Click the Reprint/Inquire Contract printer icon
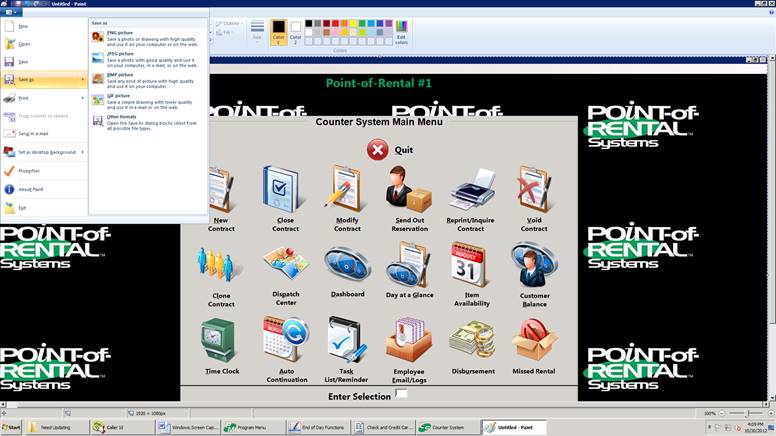This screenshot has height=436, width=776. 472,190
